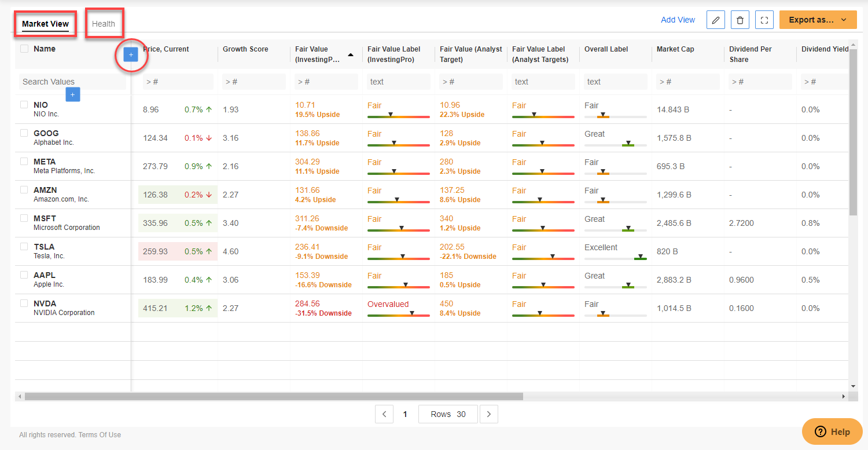Screen dimensions: 868x450
Task: Click the Search Values name filter field
Action: pos(72,82)
